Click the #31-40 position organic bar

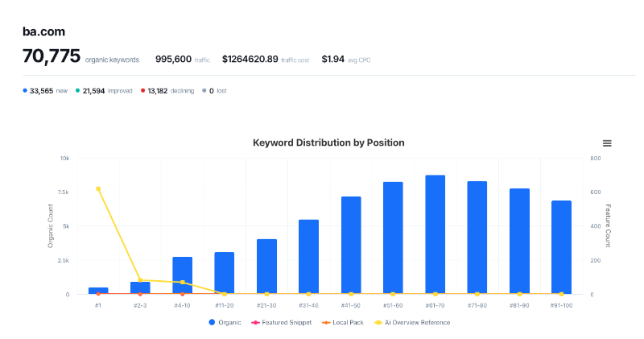point(308,257)
